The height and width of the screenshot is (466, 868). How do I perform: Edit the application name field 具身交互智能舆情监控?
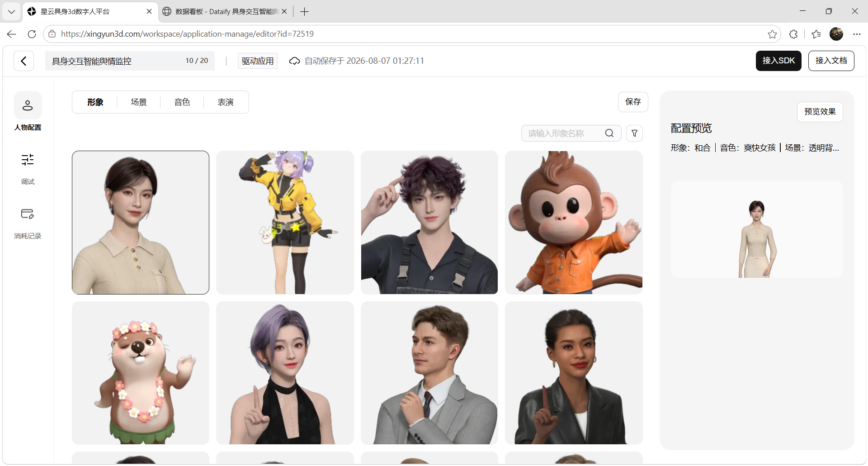tap(130, 61)
